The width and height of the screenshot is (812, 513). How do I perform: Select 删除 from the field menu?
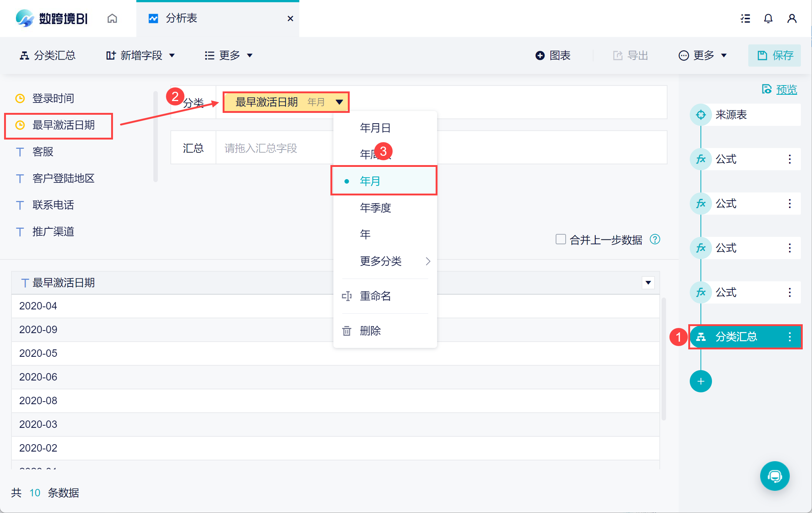pos(370,331)
